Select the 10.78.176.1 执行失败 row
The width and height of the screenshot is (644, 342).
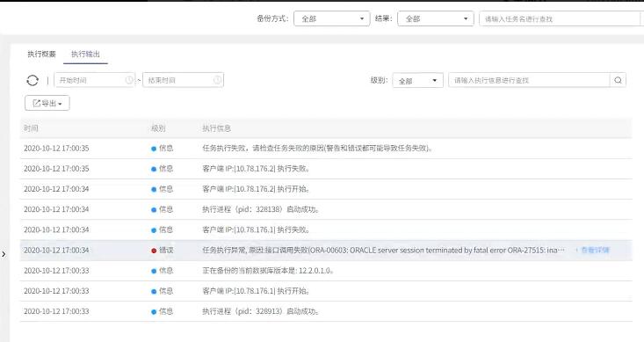point(326,229)
